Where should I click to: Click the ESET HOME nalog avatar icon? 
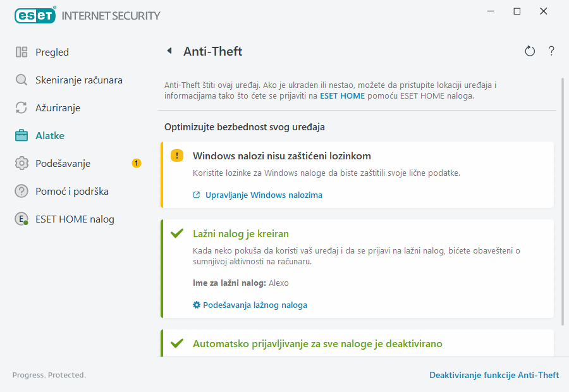pos(21,219)
